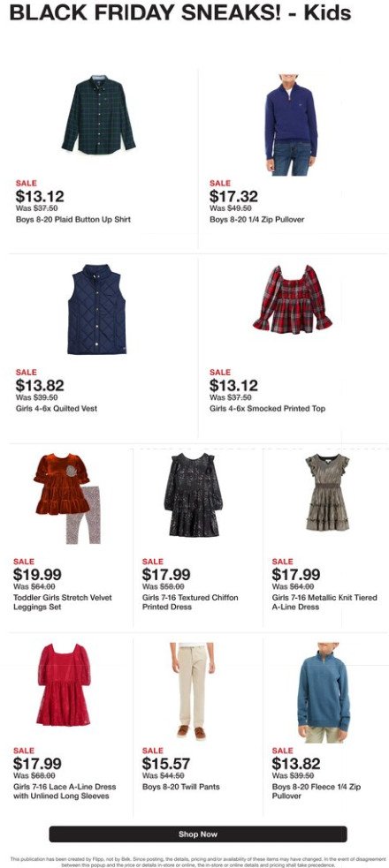The image size is (389, 868).
Task: Select the navy 1/4 zip pullover photo
Action: [x=291, y=125]
